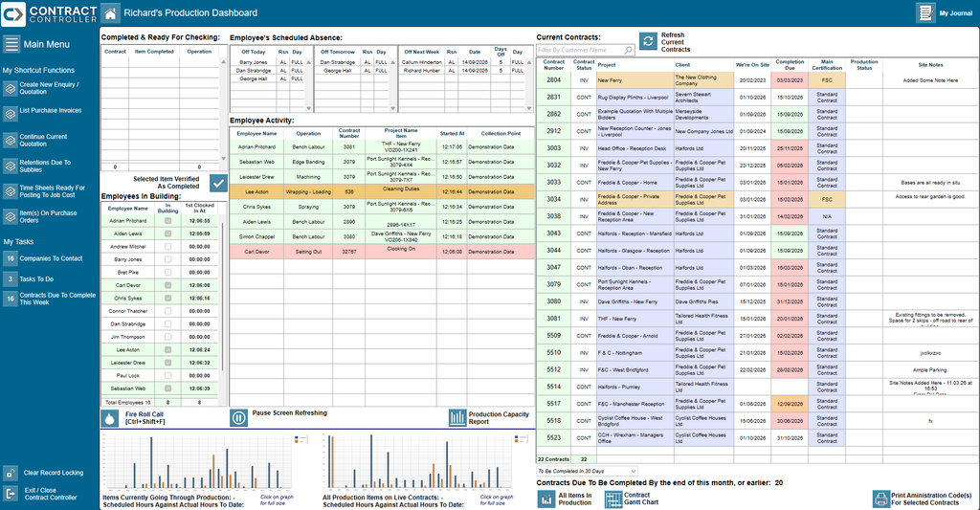
Task: Click the Filter By Customer Name field
Action: click(585, 50)
